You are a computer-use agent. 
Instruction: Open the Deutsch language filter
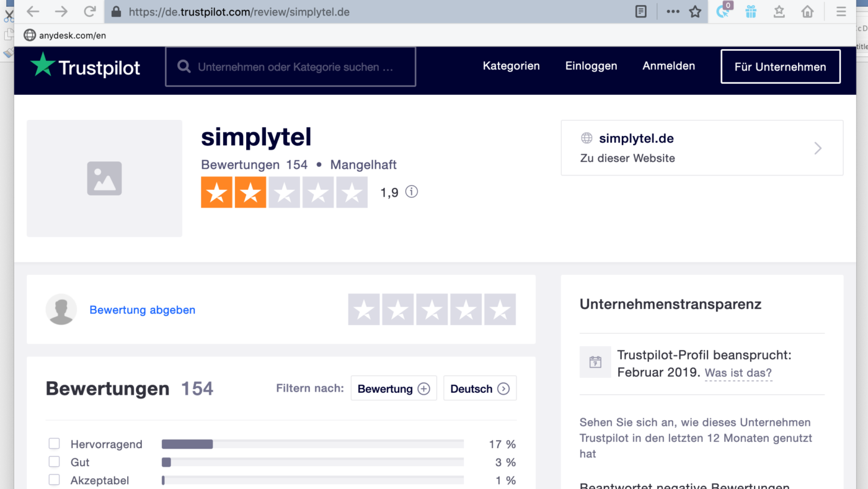tap(480, 388)
